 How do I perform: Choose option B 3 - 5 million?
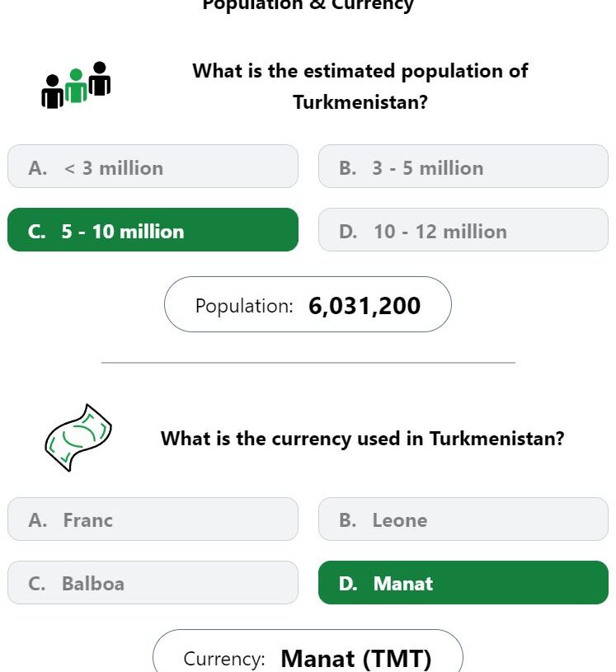tap(463, 167)
